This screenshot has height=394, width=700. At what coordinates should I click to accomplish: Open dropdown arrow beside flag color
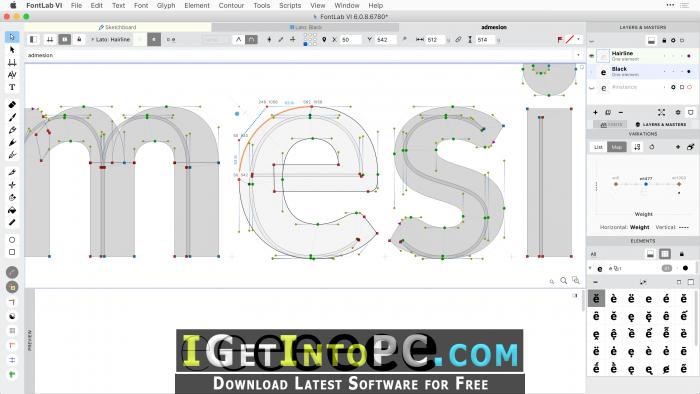click(x=579, y=39)
